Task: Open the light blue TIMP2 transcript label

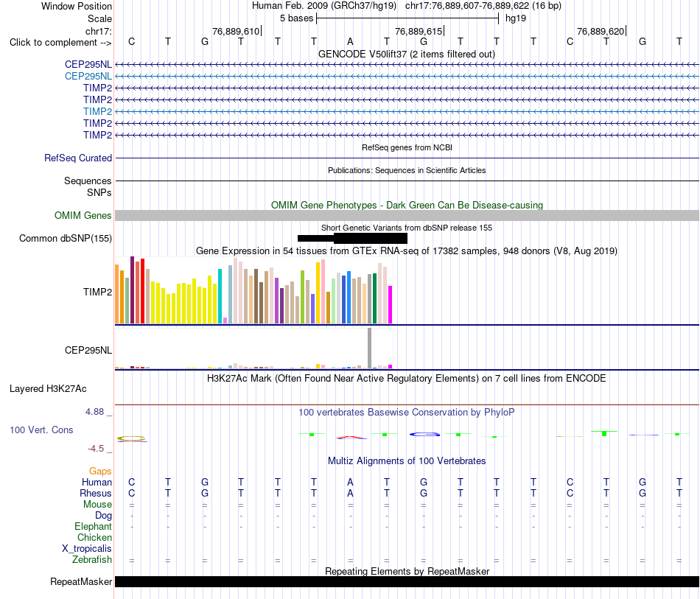Action: click(x=97, y=111)
